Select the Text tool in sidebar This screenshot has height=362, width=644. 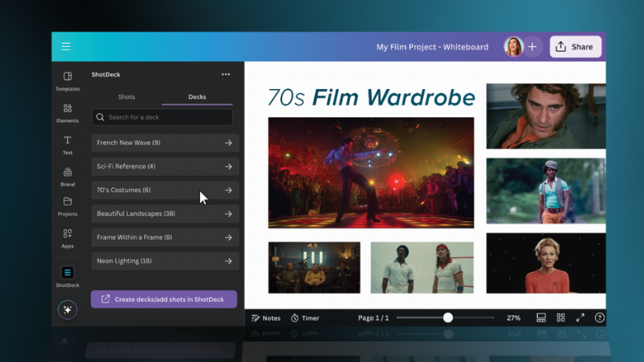click(x=68, y=145)
